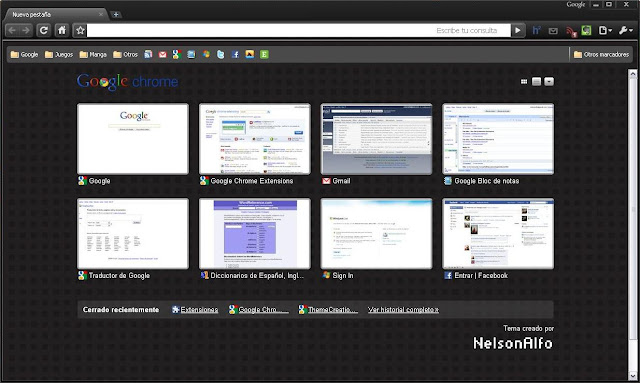The width and height of the screenshot is (640, 383).
Task: Go forward with the forward arrow
Action: [25, 30]
